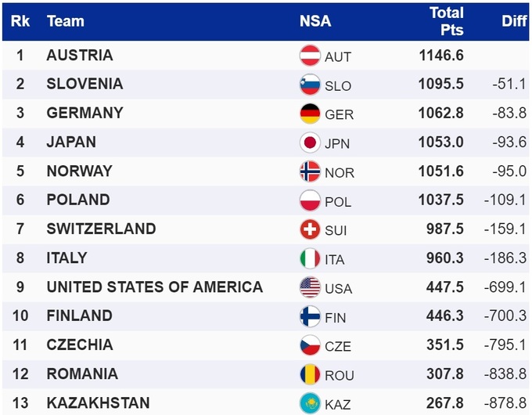This screenshot has height=415, width=532.
Task: Click the UNITED STATES OF AMERICA team name
Action: coord(155,287)
